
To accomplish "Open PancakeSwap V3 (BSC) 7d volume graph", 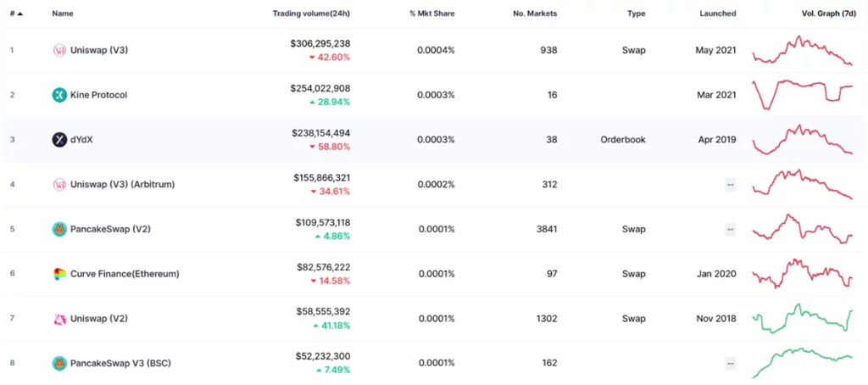I will pos(802,364).
